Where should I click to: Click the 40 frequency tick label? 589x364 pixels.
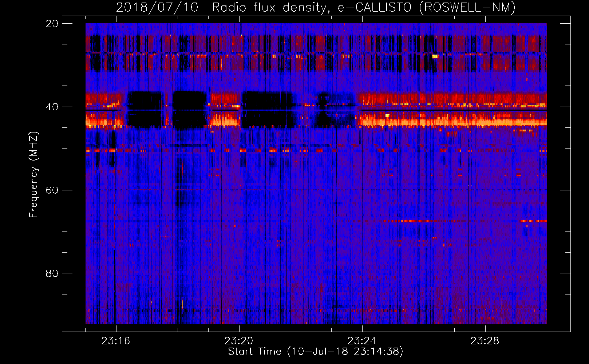[52, 107]
